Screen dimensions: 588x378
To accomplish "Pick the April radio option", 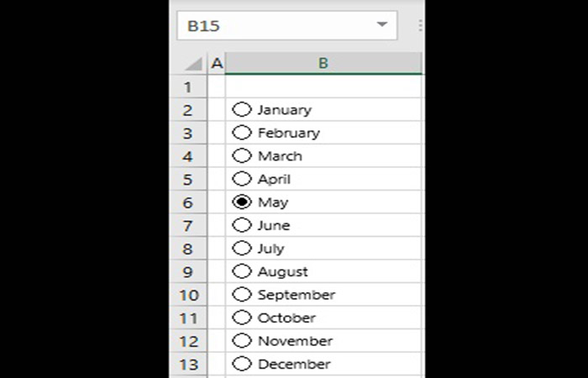I will tap(242, 179).
